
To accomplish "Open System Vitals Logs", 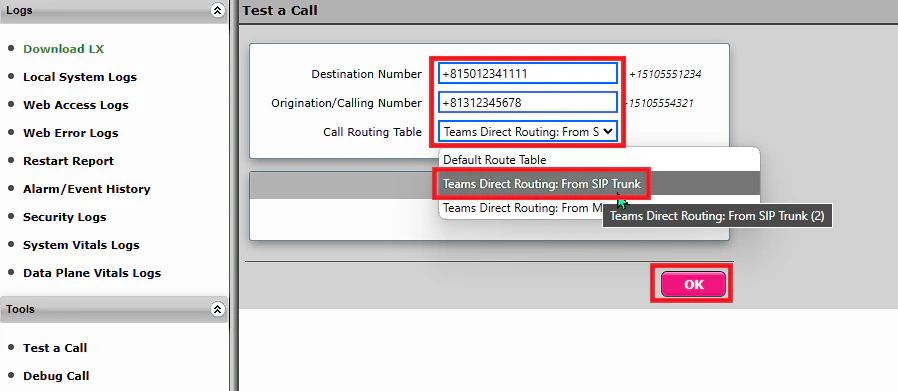I will [x=81, y=245].
